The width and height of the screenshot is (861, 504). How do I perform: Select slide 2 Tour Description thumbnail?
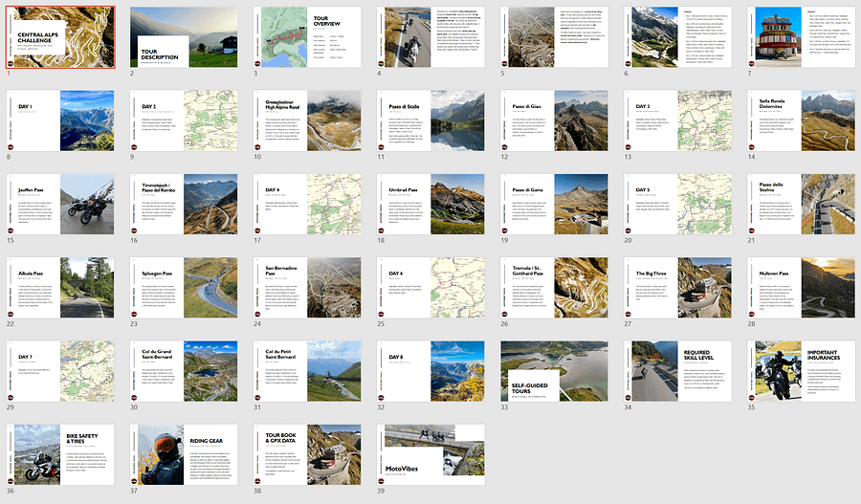(x=184, y=37)
